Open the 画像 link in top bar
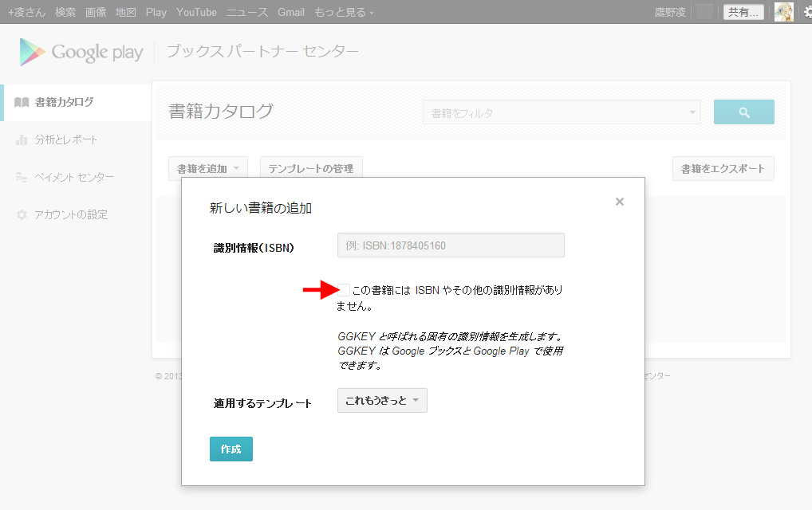The height and width of the screenshot is (510, 812). point(96,12)
